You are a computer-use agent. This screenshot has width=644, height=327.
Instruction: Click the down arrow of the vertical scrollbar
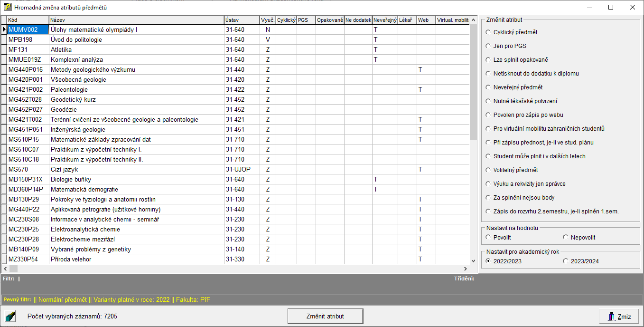[x=473, y=260]
